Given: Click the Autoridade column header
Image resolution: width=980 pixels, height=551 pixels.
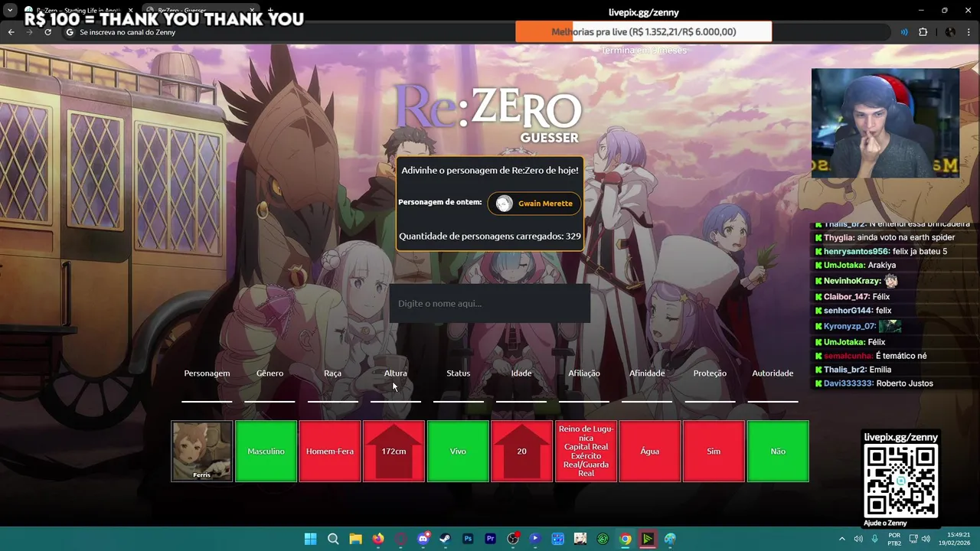Looking at the screenshot, I should pyautogui.click(x=773, y=373).
